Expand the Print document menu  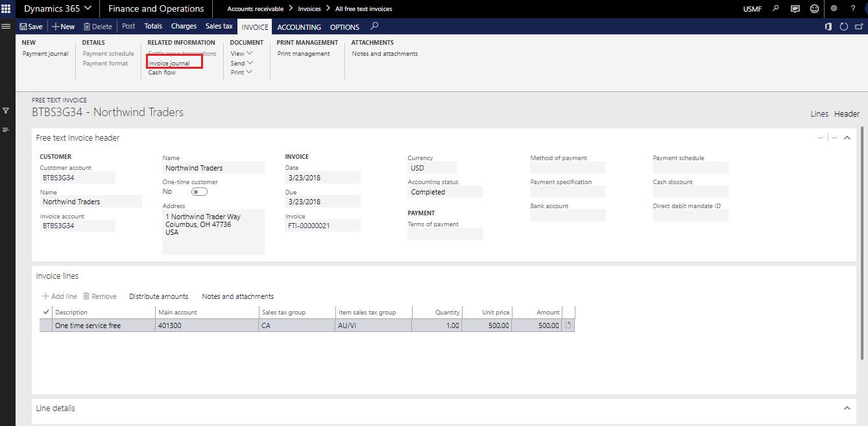[241, 72]
